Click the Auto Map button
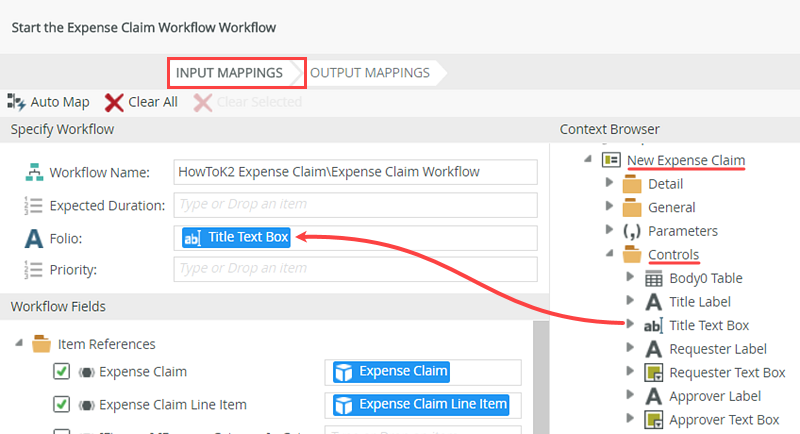800x434 pixels. (x=48, y=102)
